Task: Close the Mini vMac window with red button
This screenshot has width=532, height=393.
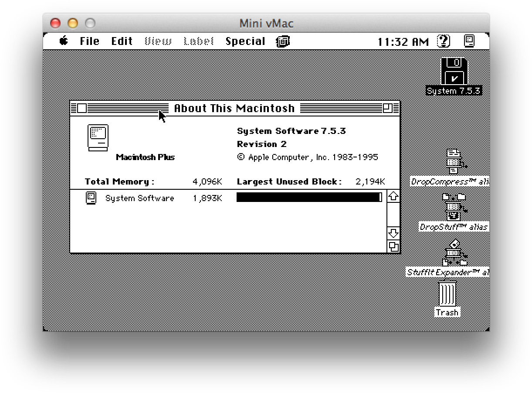Action: click(x=55, y=23)
